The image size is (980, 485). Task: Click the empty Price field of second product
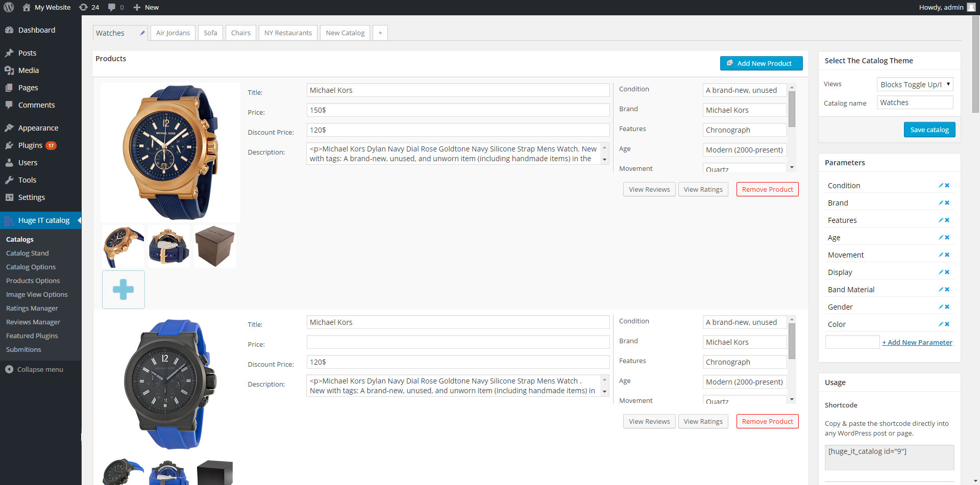pos(458,342)
